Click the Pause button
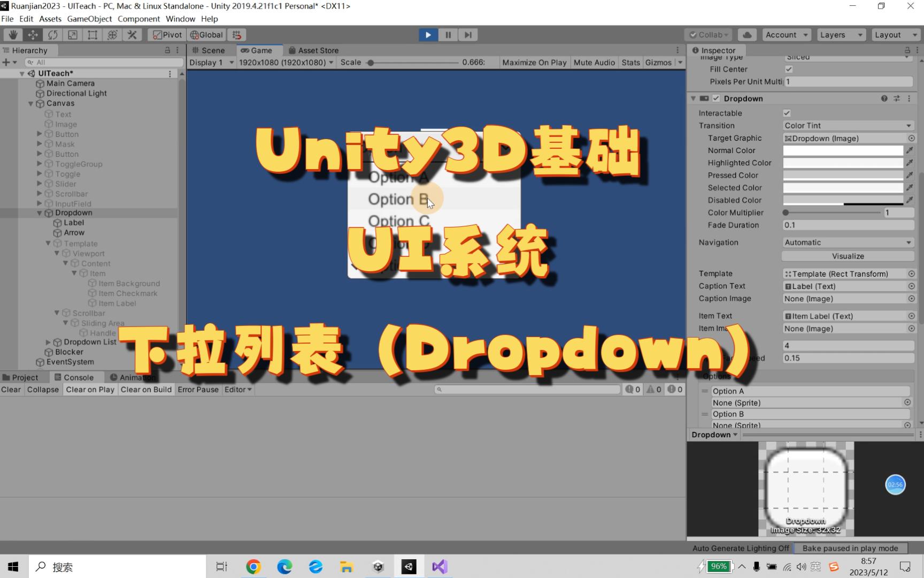924x578 pixels. [448, 35]
